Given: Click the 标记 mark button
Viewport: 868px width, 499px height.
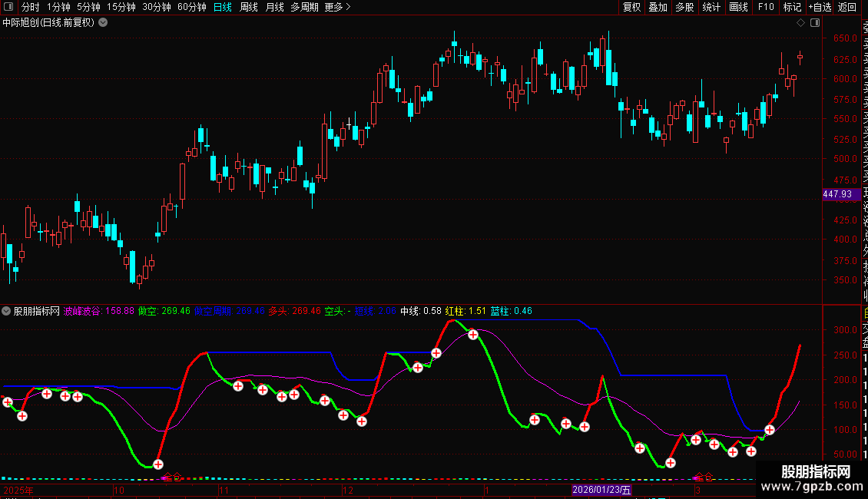Looking at the screenshot, I should [x=792, y=7].
